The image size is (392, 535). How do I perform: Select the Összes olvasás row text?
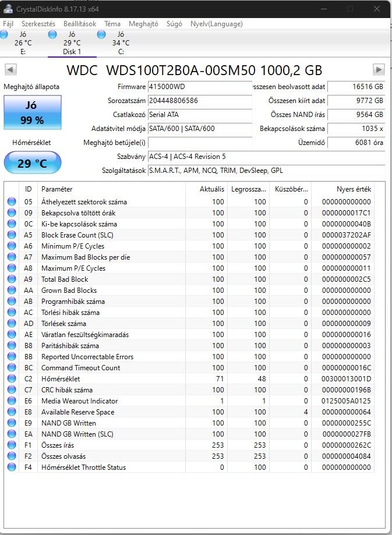click(63, 456)
